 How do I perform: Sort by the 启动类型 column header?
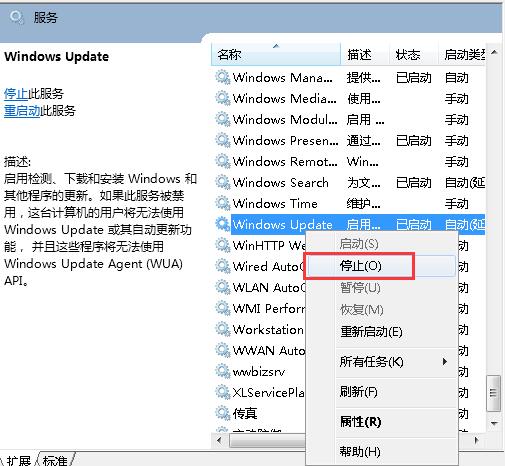click(462, 54)
